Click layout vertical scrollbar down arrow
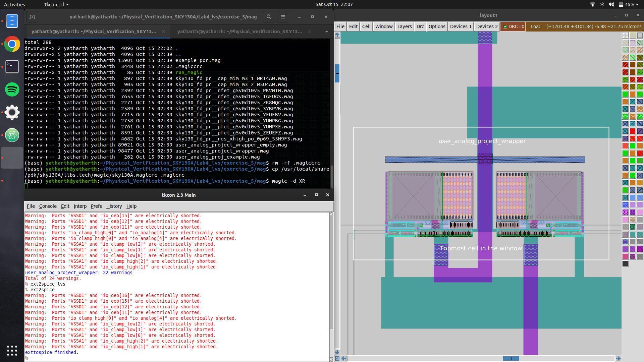644x362 pixels. click(337, 352)
